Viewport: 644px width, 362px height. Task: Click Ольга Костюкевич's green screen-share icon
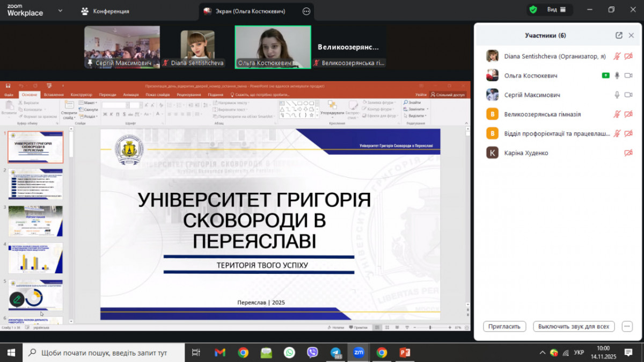pos(605,76)
